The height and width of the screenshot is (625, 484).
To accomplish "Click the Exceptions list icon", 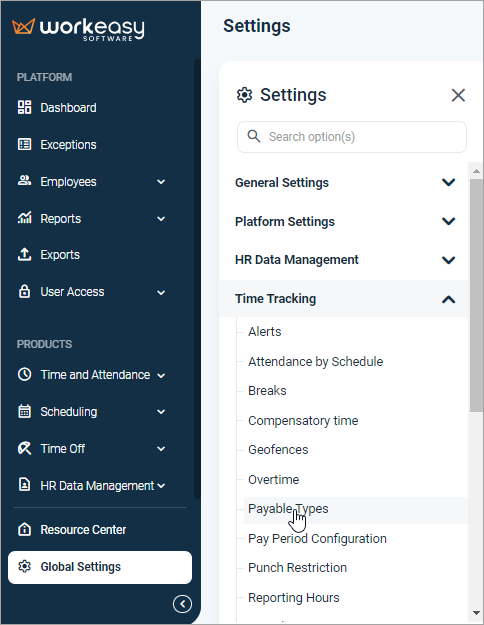I will (24, 144).
